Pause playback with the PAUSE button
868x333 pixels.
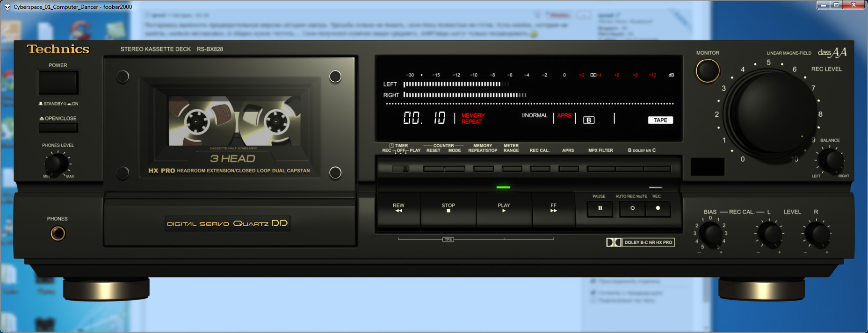tap(600, 208)
